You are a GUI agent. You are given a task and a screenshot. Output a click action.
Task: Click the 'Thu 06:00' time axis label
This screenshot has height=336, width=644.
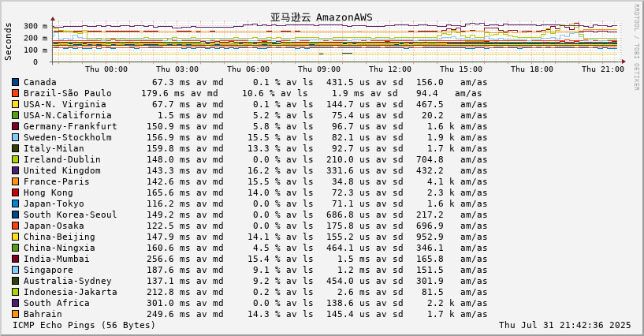tap(248, 69)
